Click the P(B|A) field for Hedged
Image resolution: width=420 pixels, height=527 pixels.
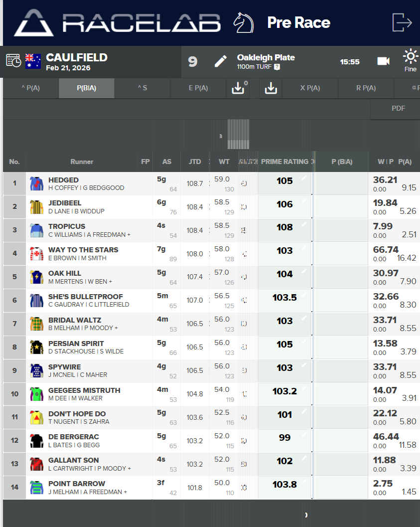pyautogui.click(x=341, y=183)
